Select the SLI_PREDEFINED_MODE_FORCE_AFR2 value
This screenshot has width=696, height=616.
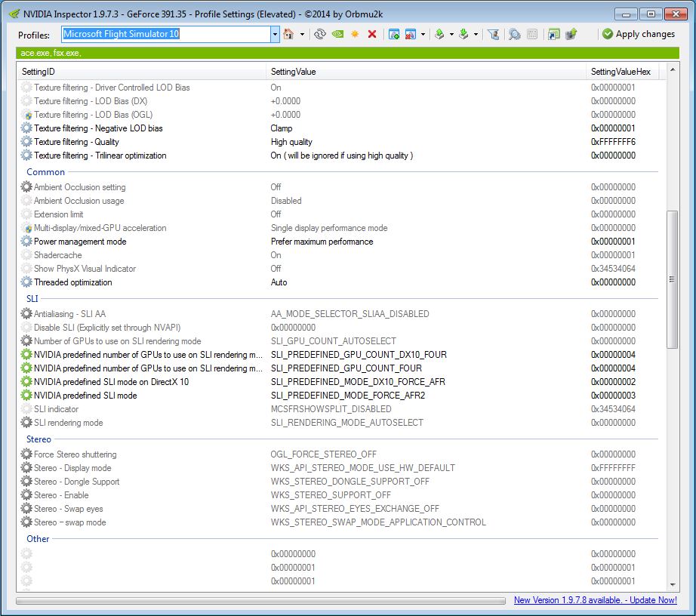click(348, 396)
